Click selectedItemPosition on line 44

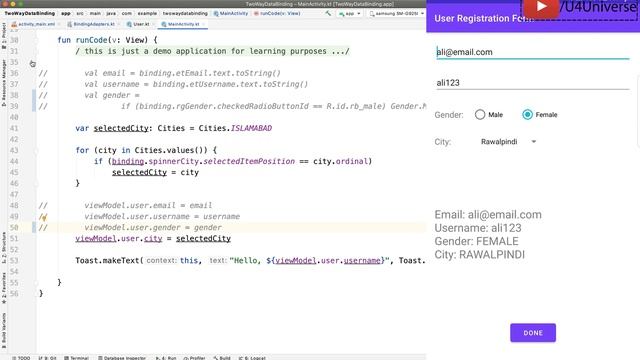coord(249,161)
